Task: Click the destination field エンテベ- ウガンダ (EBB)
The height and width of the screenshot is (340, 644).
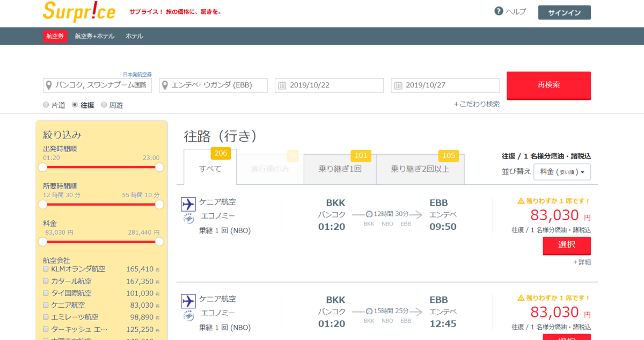Action: tap(213, 85)
